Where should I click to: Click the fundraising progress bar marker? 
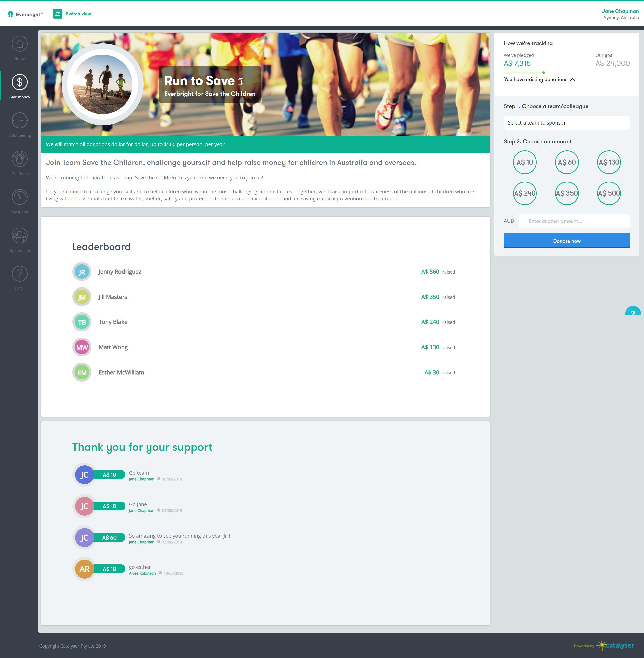coord(543,72)
